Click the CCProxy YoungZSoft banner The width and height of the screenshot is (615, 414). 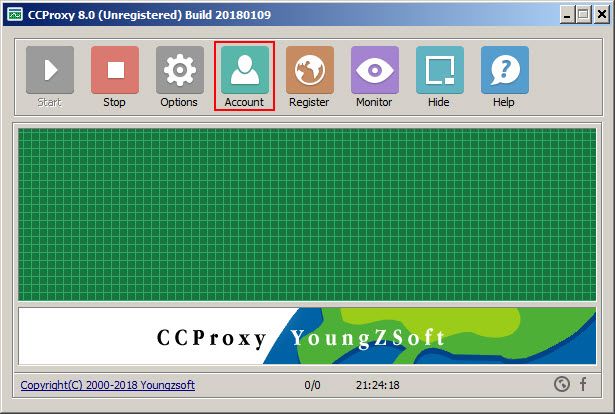[307, 336]
